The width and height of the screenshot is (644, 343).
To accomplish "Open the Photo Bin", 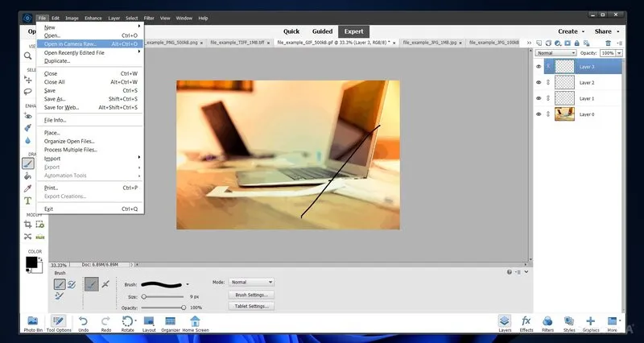I will (x=33, y=324).
